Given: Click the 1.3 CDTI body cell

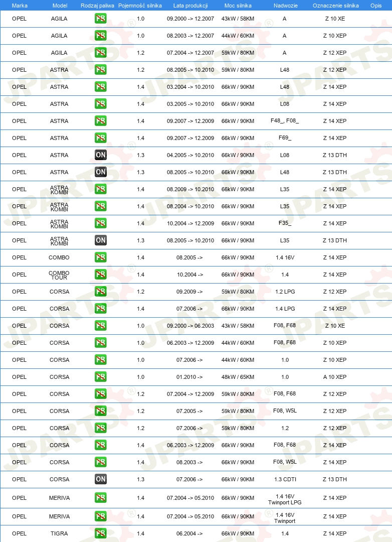Looking at the screenshot, I should 285,479.
